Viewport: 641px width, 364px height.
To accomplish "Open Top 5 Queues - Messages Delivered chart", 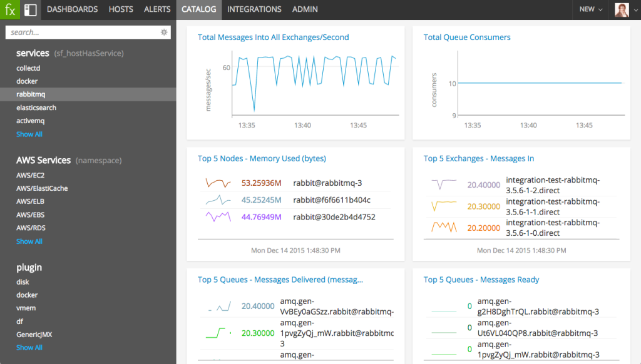I will pyautogui.click(x=280, y=280).
